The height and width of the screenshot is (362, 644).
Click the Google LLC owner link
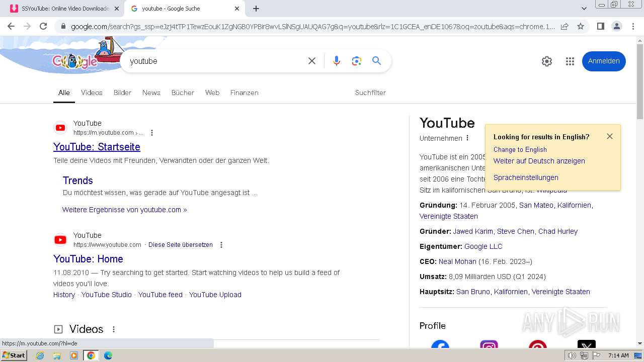coord(483,246)
